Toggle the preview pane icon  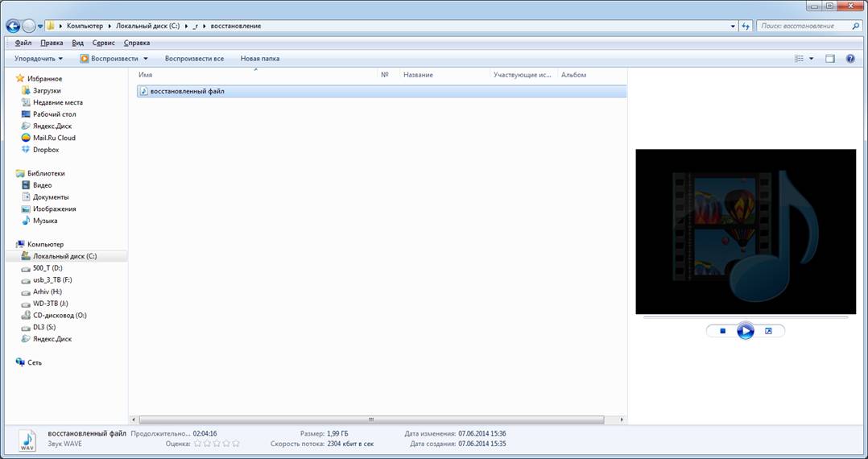(x=830, y=59)
